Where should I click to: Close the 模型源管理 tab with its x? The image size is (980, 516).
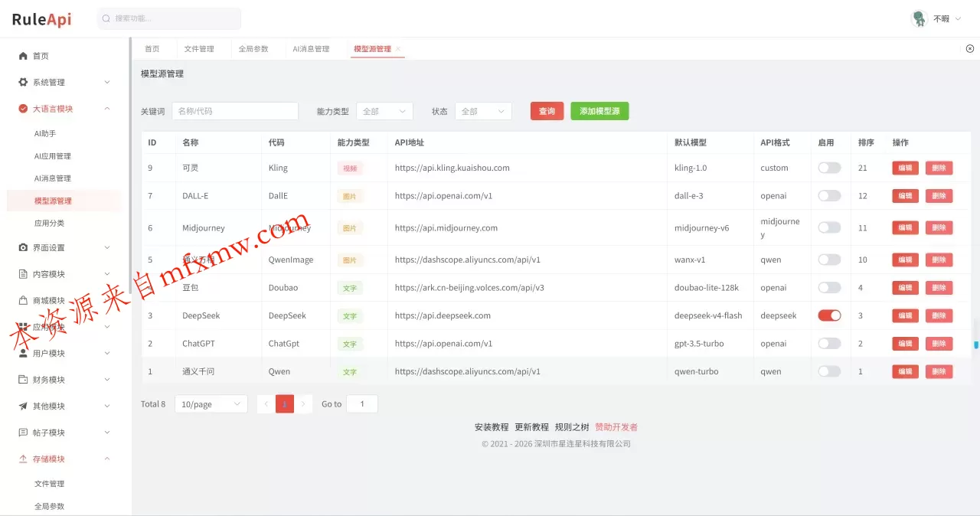397,49
